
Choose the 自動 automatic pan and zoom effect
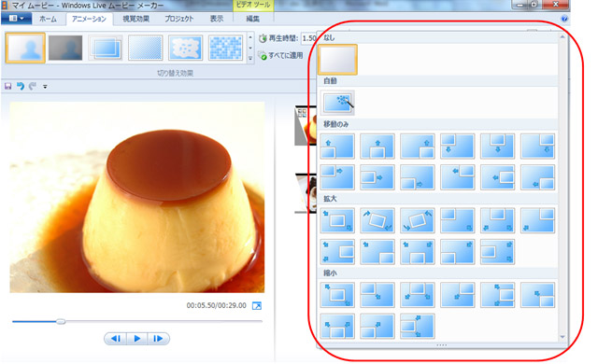click(338, 103)
